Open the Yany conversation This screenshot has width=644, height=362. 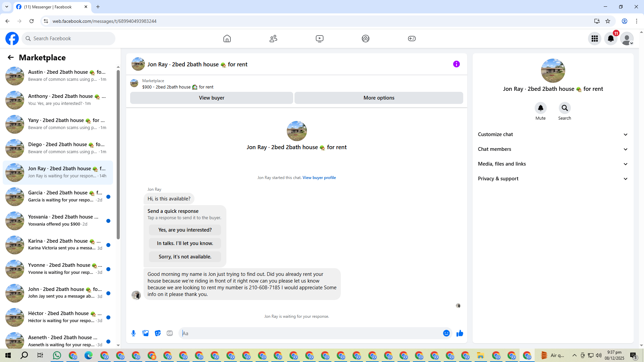click(x=58, y=124)
